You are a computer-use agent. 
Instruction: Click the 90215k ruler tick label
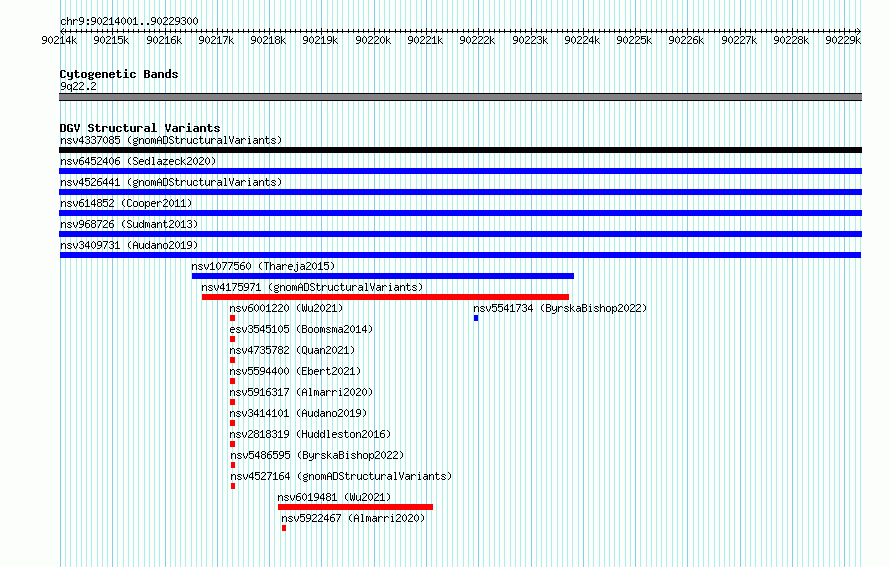[111, 40]
